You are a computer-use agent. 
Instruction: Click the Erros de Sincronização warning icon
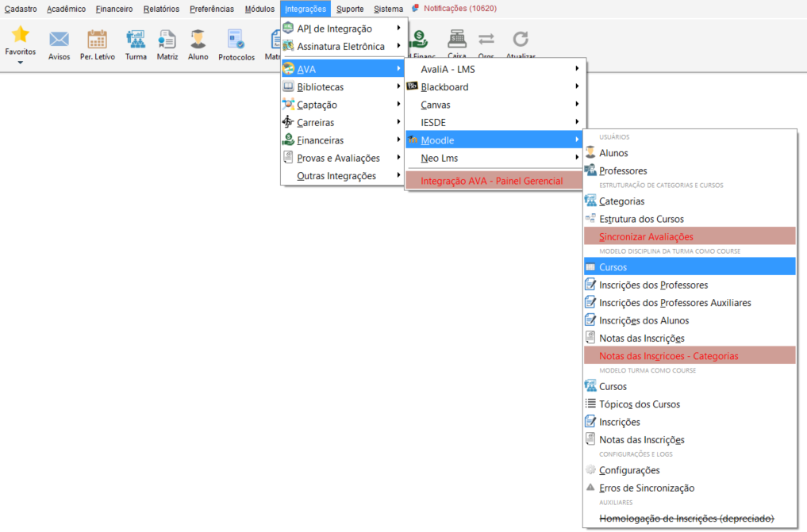click(590, 488)
